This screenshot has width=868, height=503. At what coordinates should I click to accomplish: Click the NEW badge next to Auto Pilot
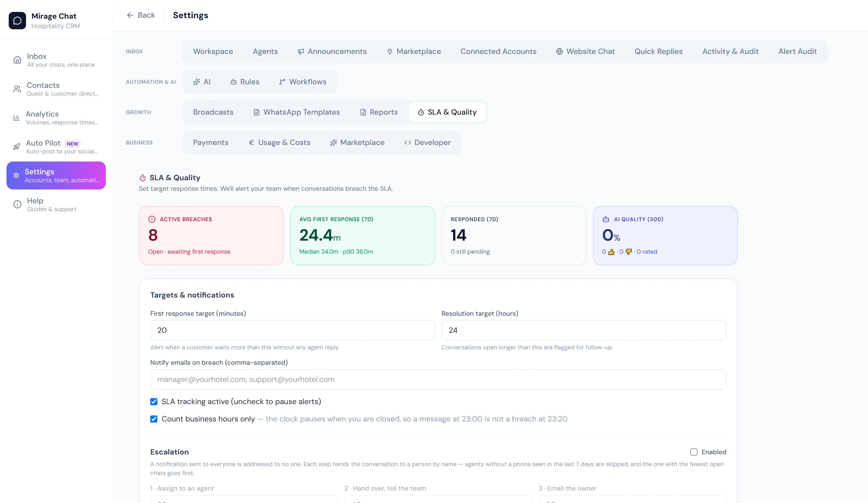click(x=72, y=144)
